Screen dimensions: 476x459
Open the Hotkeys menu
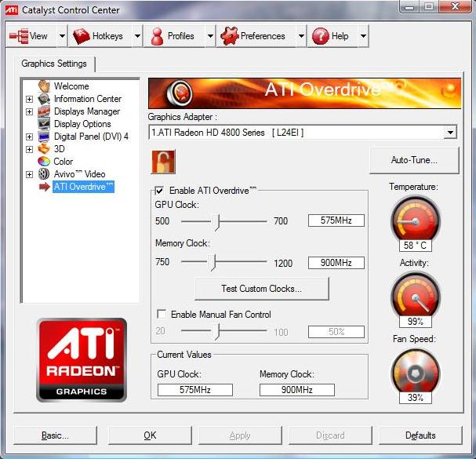click(x=100, y=36)
